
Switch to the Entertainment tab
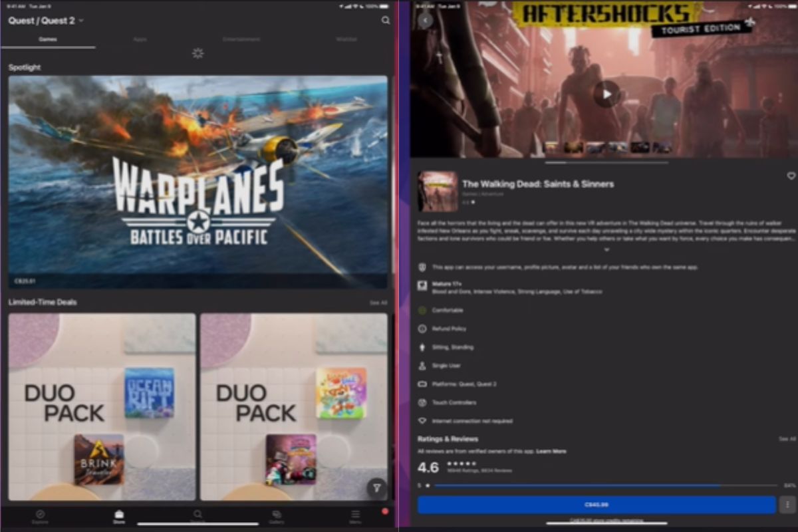241,39
